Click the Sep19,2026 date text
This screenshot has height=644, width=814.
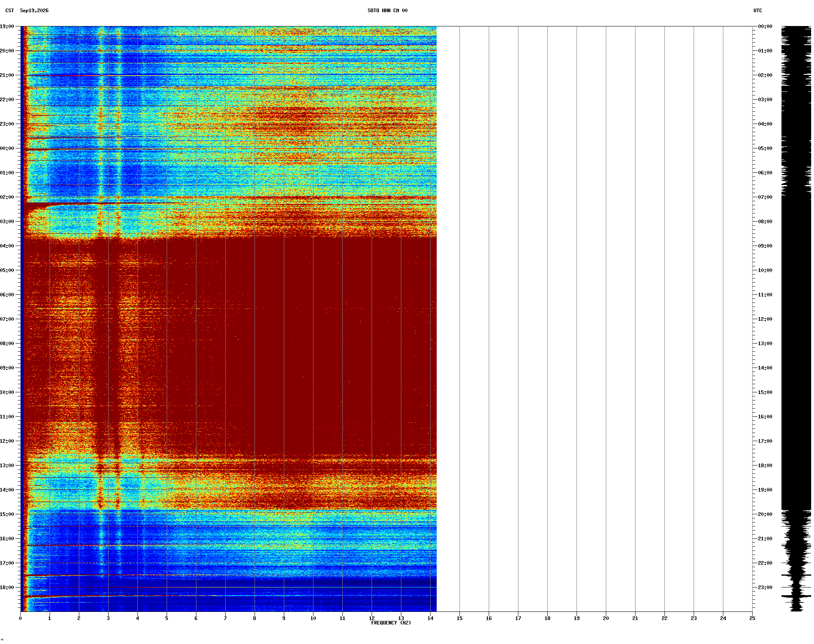(34, 11)
